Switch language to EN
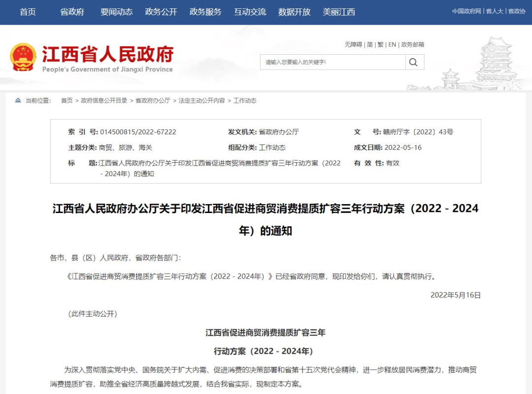532x394 pixels. (x=392, y=44)
